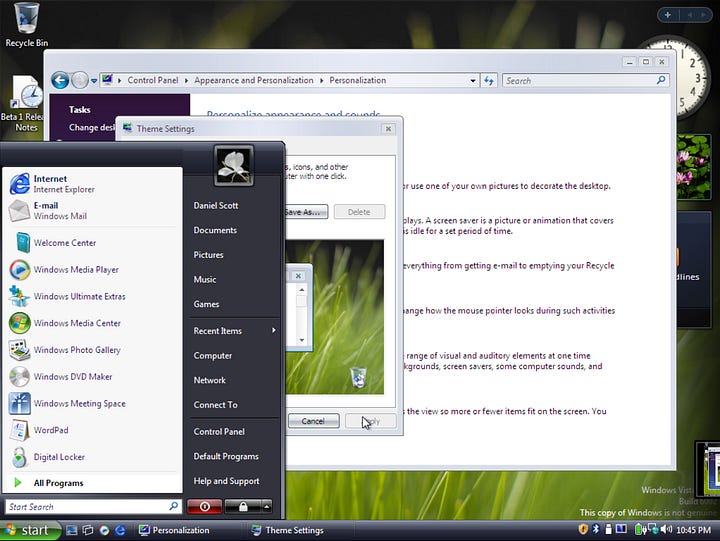Screen dimensions: 720x541
Task: Click Delete button in Theme Settings
Action: click(x=359, y=212)
